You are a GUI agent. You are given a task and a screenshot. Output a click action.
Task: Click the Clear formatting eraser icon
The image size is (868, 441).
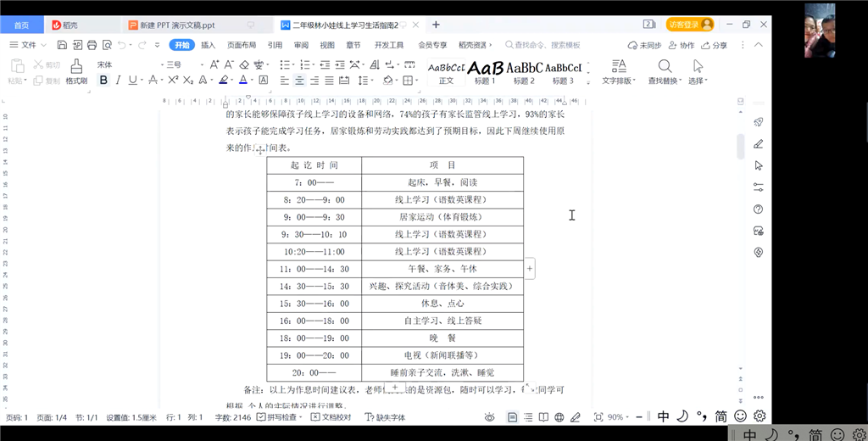244,64
